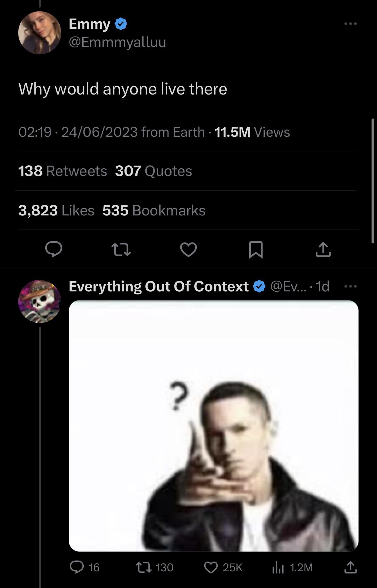View the 3,823 Likes list

[56, 210]
